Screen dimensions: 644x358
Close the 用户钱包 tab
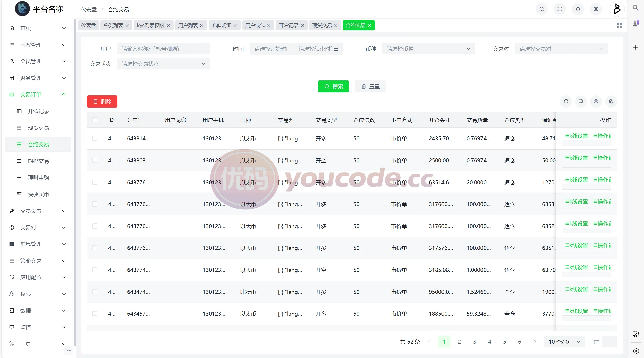(269, 26)
